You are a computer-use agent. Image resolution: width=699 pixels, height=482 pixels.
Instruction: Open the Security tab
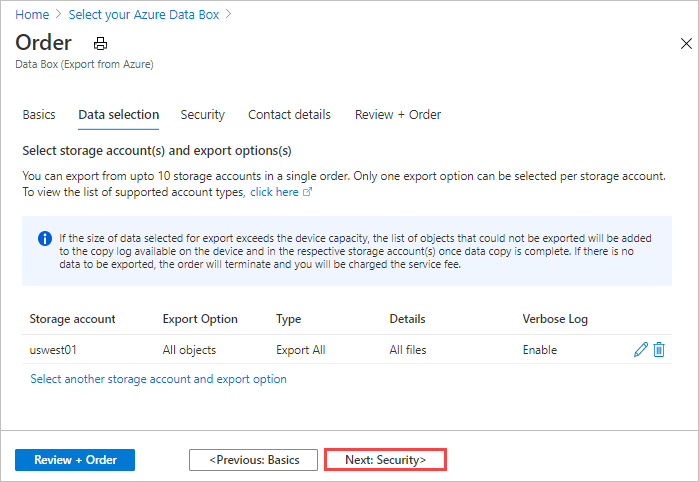tap(202, 115)
